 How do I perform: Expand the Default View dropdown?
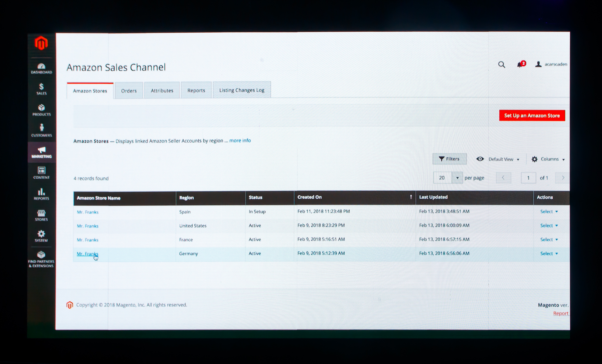coord(498,159)
